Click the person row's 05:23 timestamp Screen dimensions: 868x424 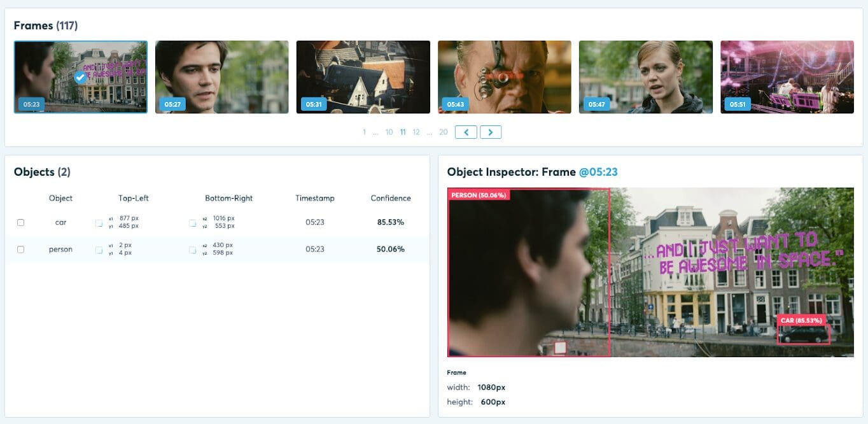click(x=315, y=250)
